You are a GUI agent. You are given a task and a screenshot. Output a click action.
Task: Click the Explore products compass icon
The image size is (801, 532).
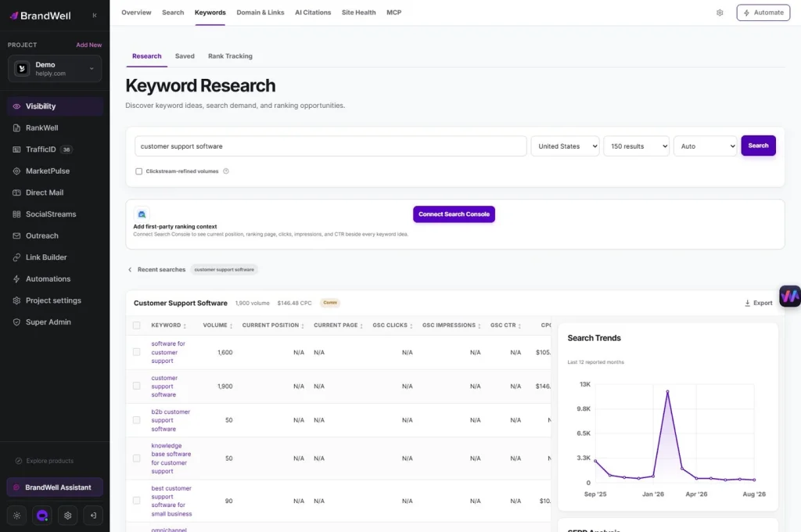(x=19, y=461)
